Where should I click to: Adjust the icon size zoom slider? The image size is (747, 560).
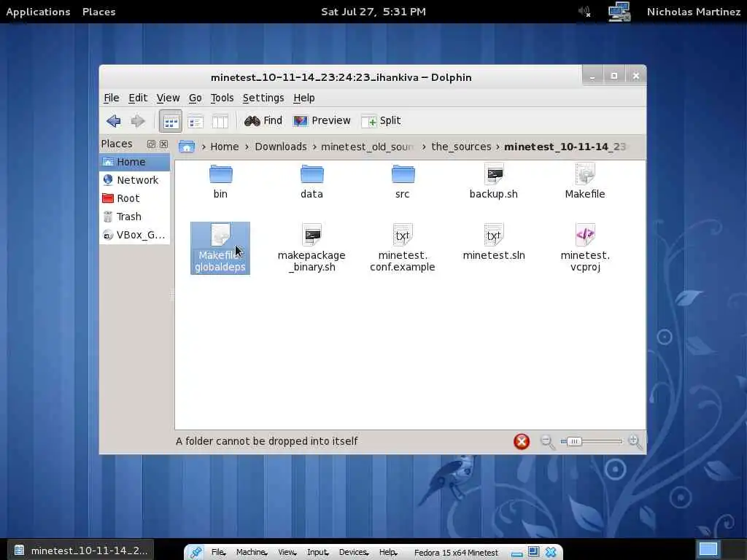592,441
